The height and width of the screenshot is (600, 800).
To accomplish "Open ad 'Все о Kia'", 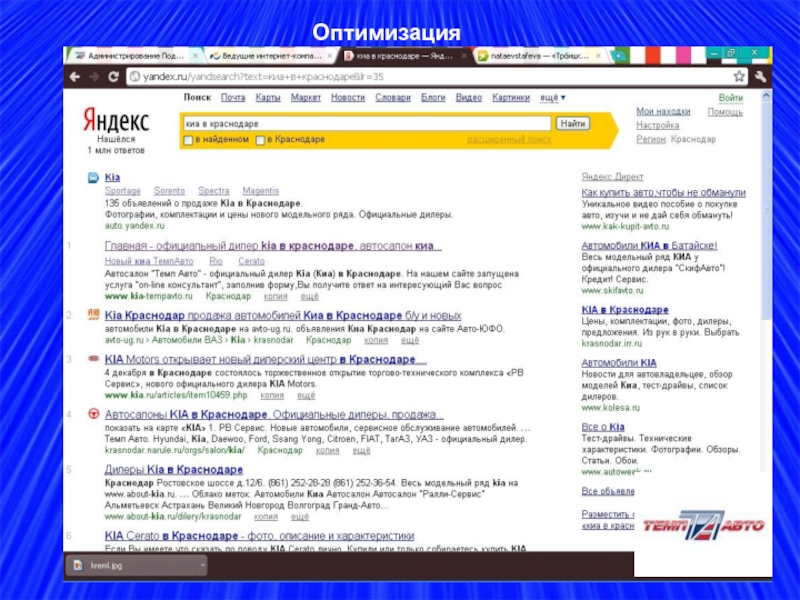I will (603, 427).
